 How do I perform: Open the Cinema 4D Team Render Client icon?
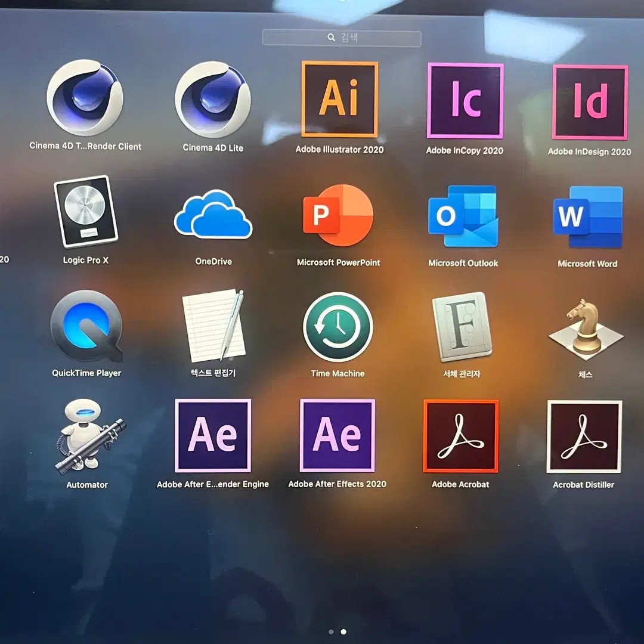click(85, 97)
